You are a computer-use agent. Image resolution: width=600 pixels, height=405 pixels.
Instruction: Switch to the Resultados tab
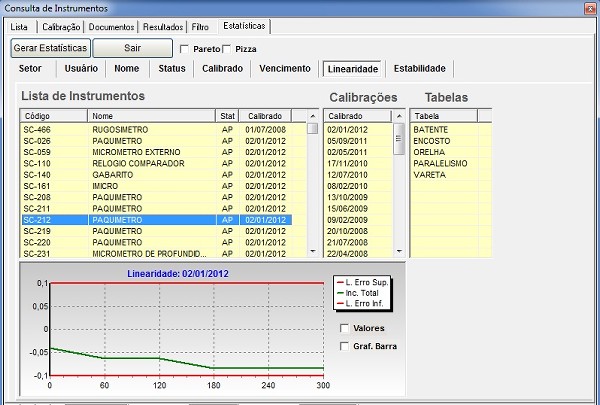[x=163, y=27]
